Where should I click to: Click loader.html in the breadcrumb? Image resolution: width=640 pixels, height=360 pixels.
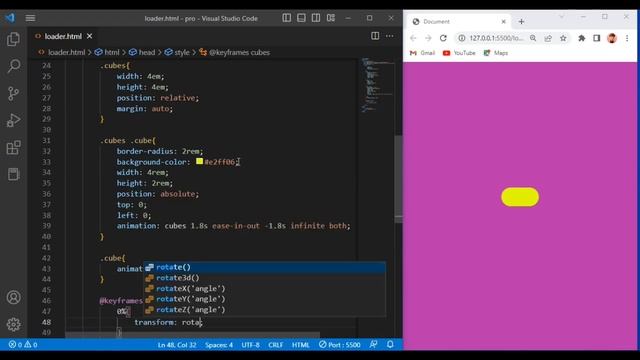point(66,52)
